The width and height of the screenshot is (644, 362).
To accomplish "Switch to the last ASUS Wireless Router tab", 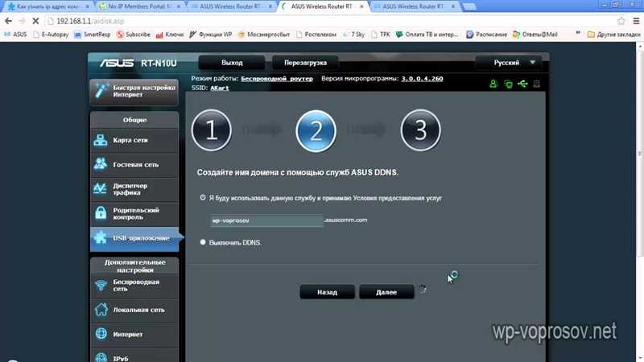I will (x=414, y=6).
